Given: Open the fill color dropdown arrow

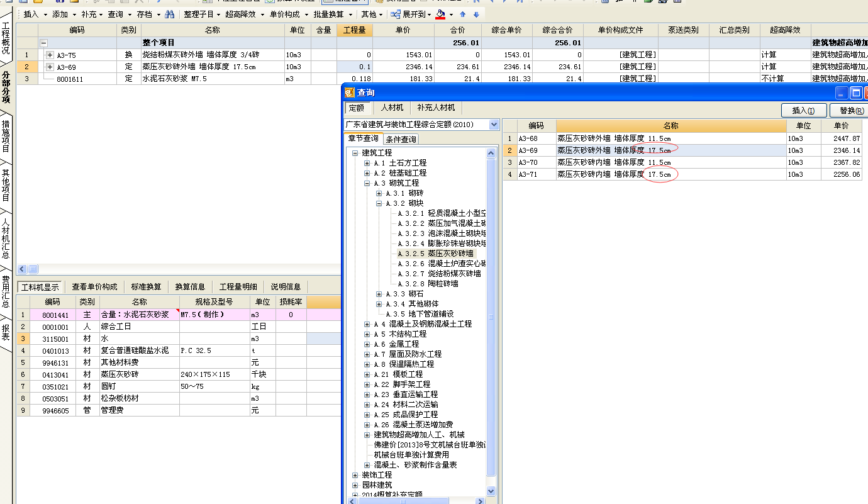Looking at the screenshot, I should (451, 14).
